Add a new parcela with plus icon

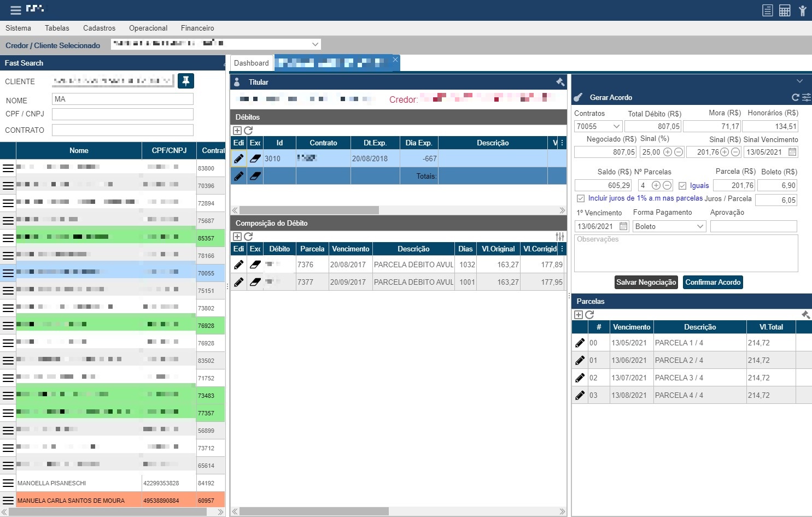click(x=579, y=315)
